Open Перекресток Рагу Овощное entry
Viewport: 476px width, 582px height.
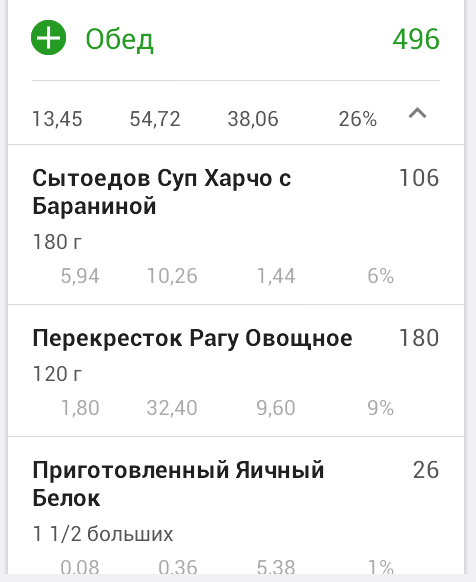click(236, 370)
